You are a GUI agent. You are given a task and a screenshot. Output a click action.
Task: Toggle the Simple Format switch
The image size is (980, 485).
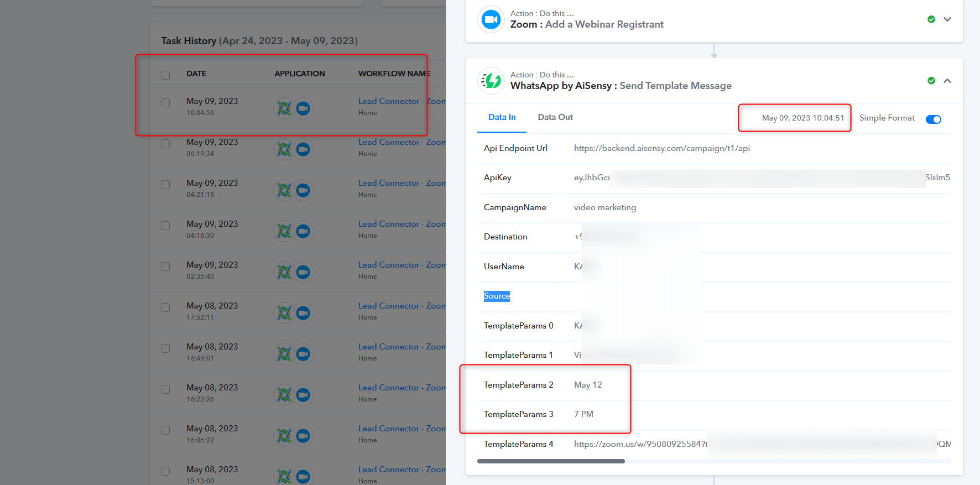coord(934,119)
